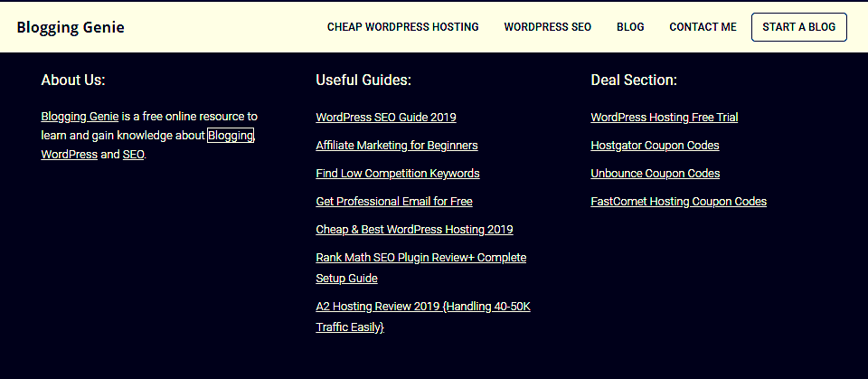Image resolution: width=868 pixels, height=379 pixels.
Task: Open Cheap & Best WordPress Hosting 2019
Action: point(415,230)
